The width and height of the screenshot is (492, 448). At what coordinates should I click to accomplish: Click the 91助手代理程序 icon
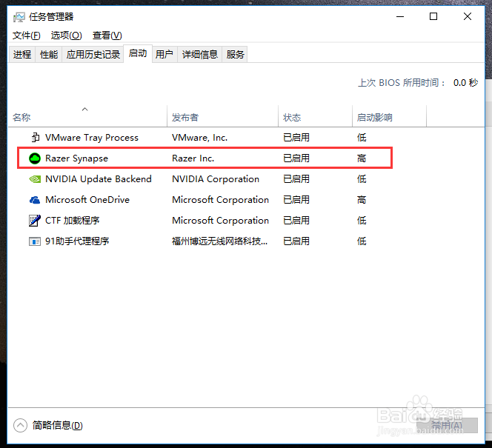pos(35,241)
